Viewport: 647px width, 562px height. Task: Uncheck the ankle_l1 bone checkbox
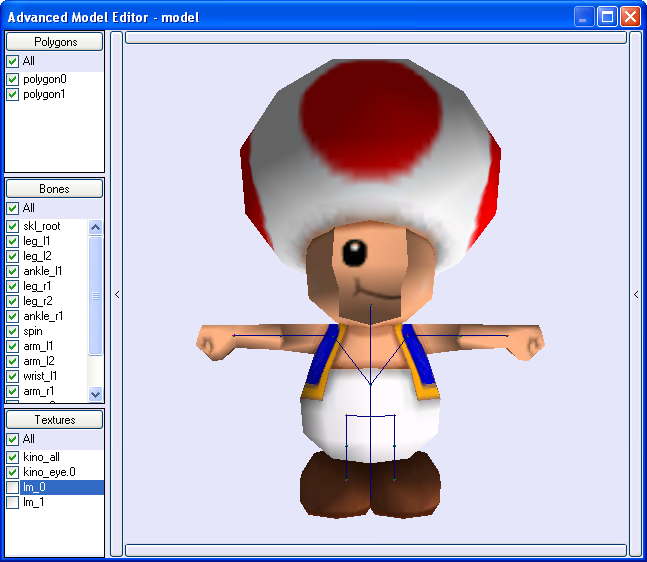(12, 271)
